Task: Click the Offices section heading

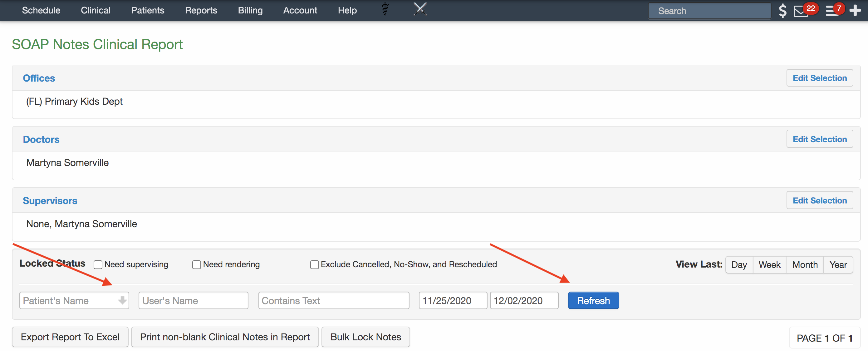Action: click(39, 78)
